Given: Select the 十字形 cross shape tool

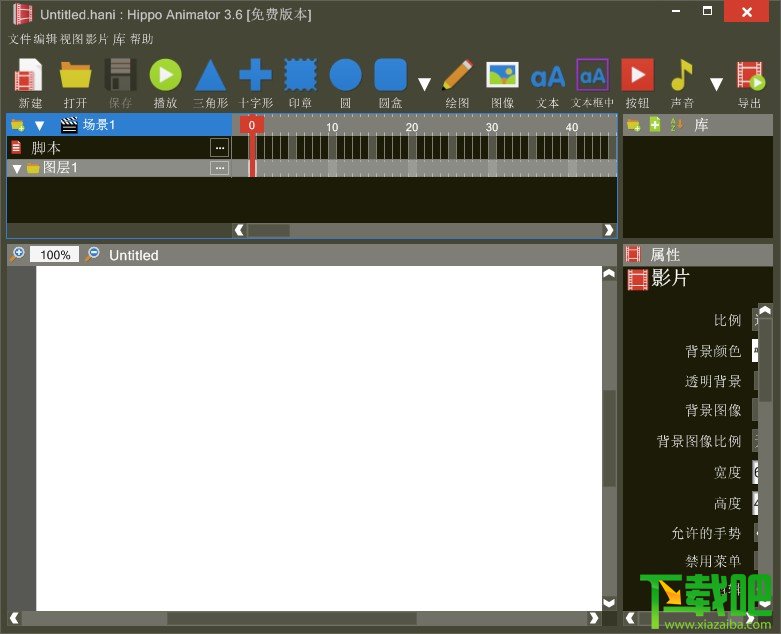Looking at the screenshot, I should (256, 84).
